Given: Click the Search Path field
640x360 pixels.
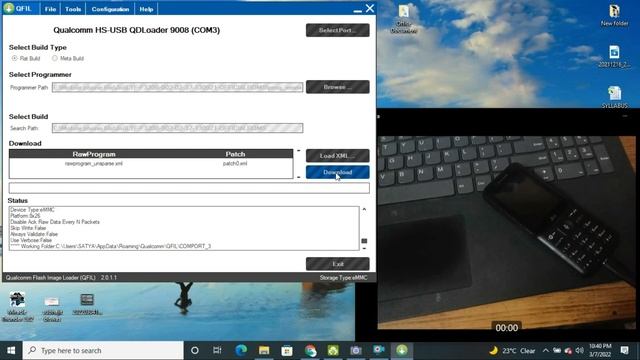Looking at the screenshot, I should [178, 128].
